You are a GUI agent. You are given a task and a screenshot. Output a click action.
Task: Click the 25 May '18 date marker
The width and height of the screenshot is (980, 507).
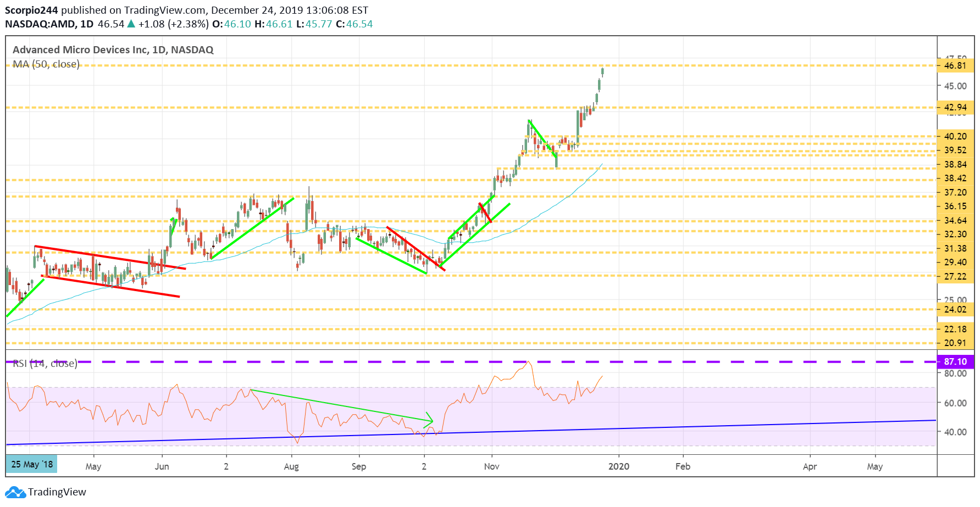pyautogui.click(x=32, y=465)
